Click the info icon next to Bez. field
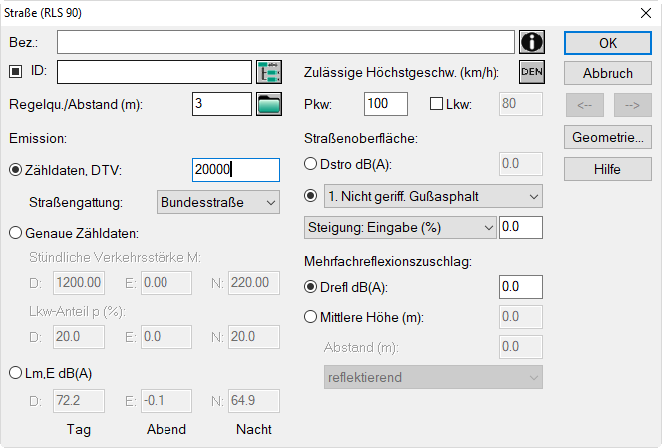 point(532,42)
